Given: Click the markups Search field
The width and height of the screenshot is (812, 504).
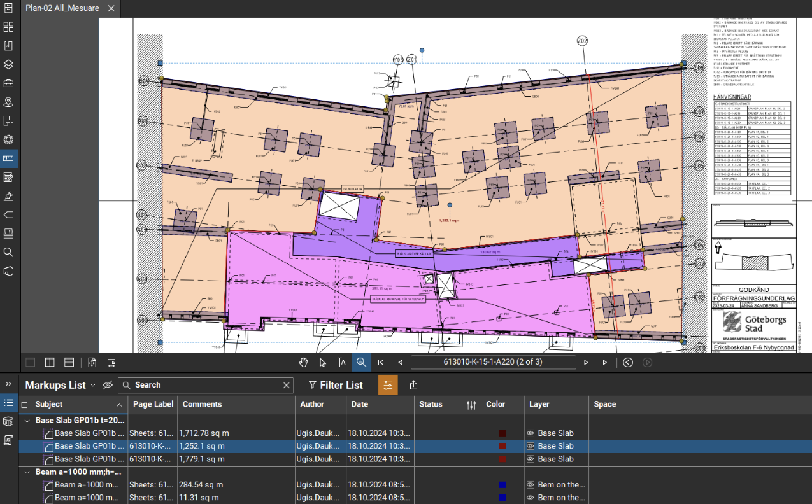Looking at the screenshot, I should pos(206,385).
